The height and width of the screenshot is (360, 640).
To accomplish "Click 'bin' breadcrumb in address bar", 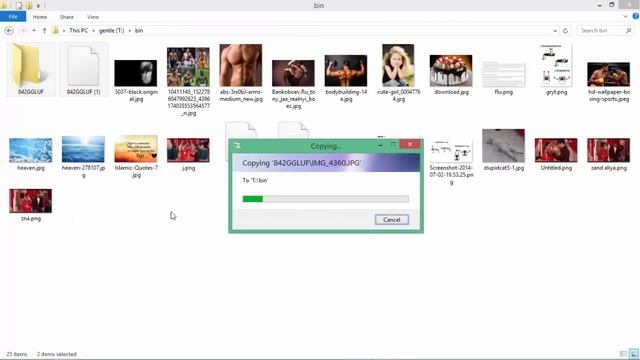I will pyautogui.click(x=139, y=31).
